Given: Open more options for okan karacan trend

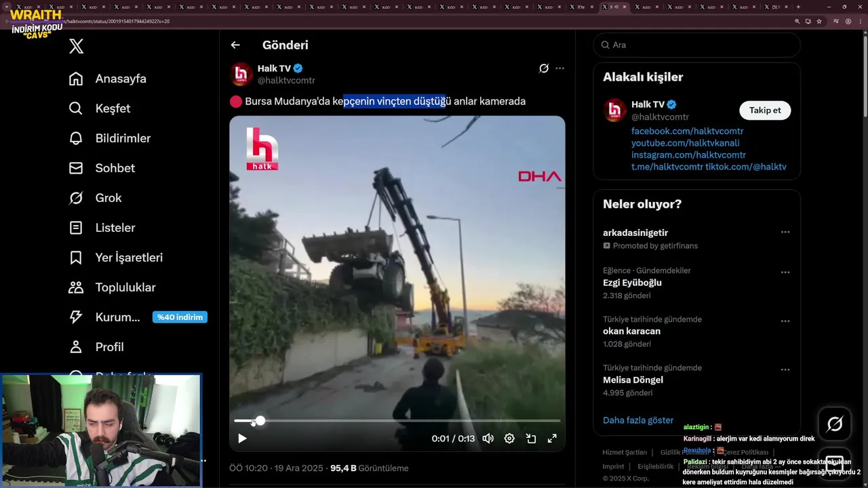Looking at the screenshot, I should point(785,321).
